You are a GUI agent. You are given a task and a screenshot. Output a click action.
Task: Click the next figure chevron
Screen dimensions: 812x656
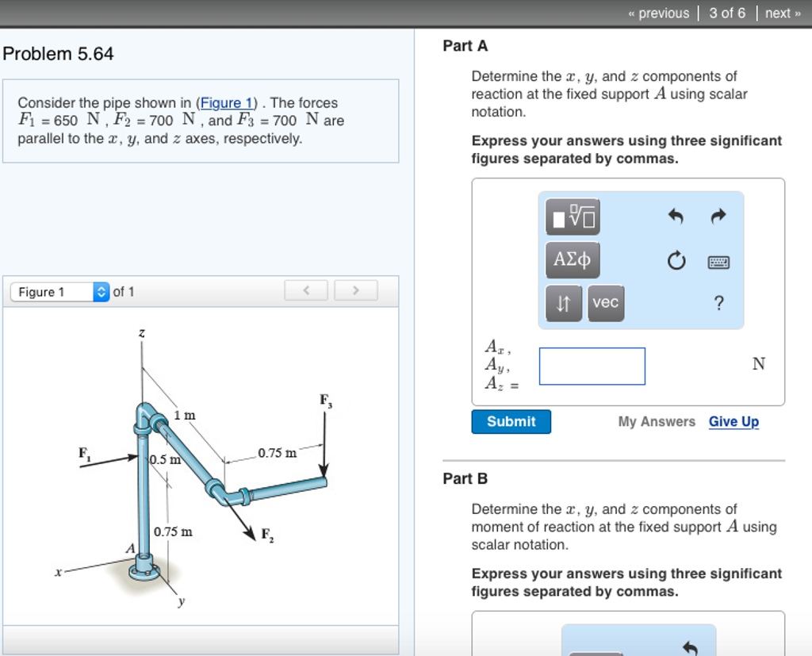click(355, 290)
